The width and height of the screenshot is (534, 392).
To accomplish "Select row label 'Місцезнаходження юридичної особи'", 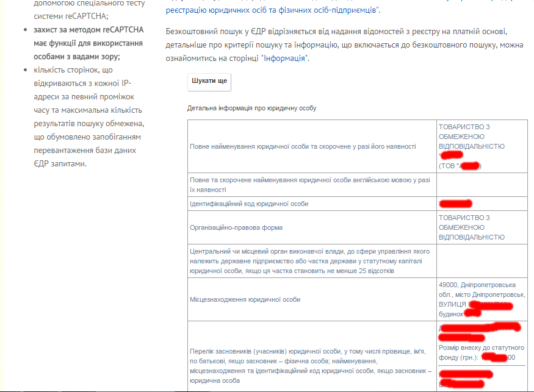I will point(245,299).
